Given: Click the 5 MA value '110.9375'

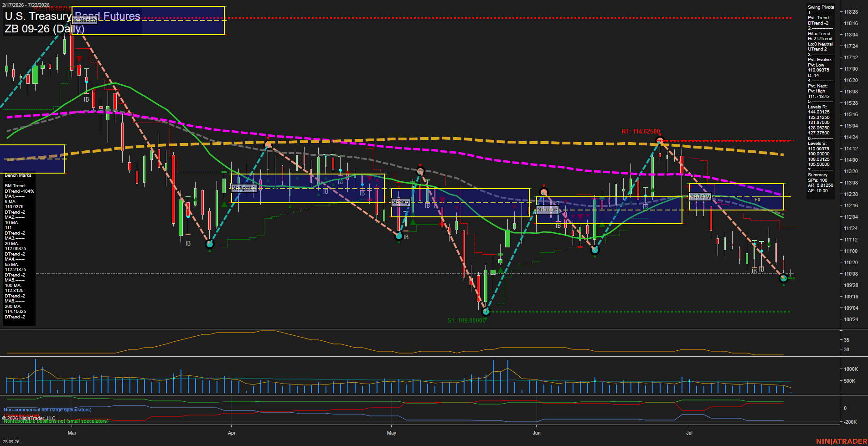Looking at the screenshot, I should pos(14,207).
